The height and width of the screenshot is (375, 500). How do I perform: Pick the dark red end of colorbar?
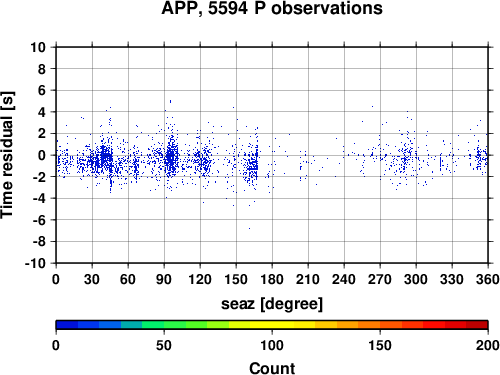pos(477,325)
